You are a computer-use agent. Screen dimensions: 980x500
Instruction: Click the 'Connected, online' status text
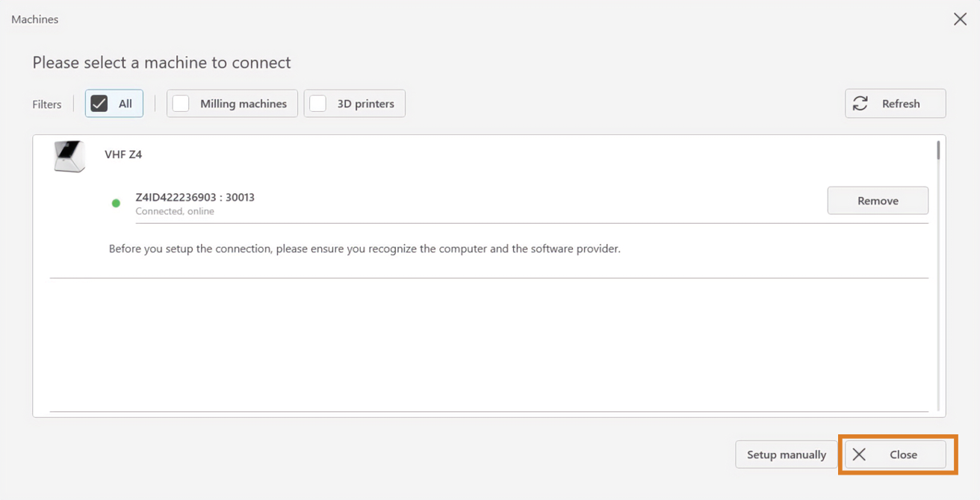click(175, 211)
